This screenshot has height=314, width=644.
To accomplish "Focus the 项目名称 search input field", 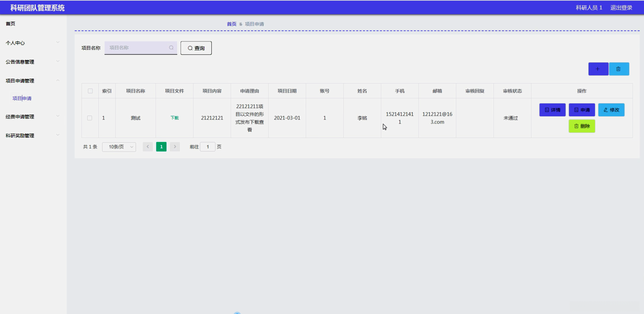I will click(141, 48).
